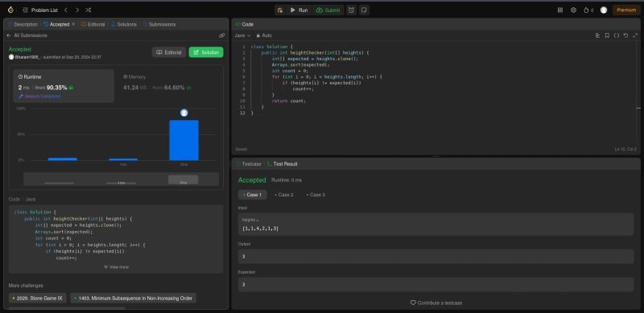The height and width of the screenshot is (313, 644).
Task: Click the LeetCode logo icon
Action: pos(10,10)
